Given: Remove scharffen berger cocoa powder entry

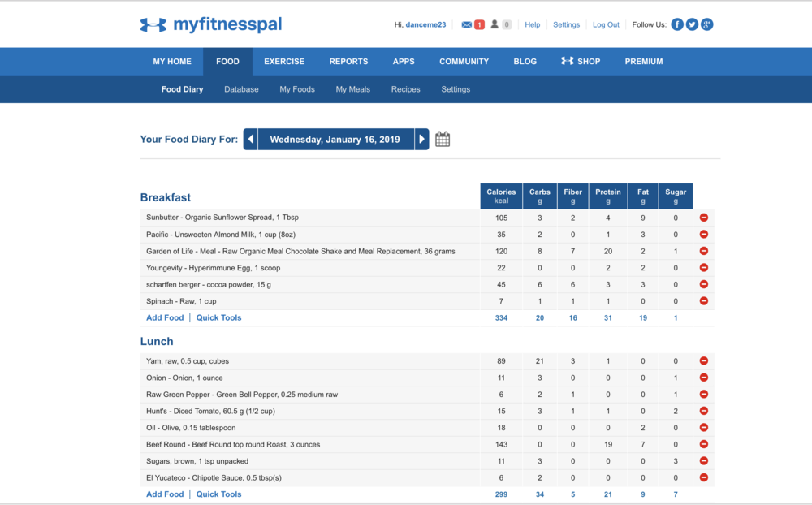Looking at the screenshot, I should (704, 284).
